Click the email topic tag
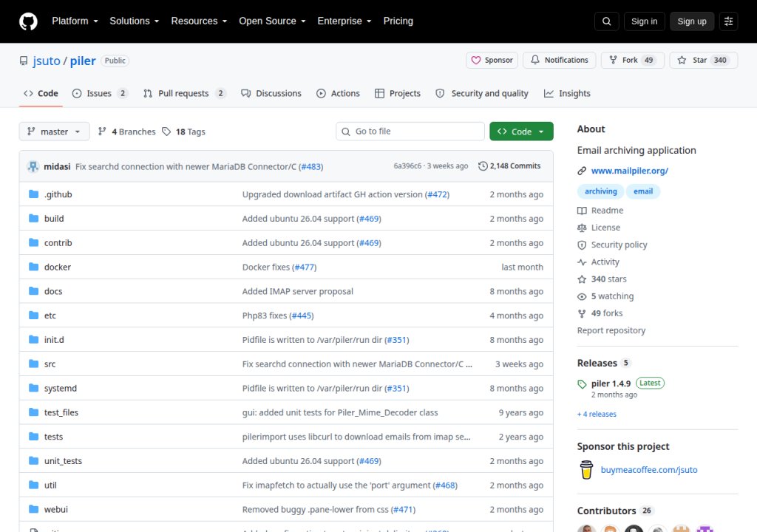Image resolution: width=757 pixels, height=532 pixels. coord(643,191)
